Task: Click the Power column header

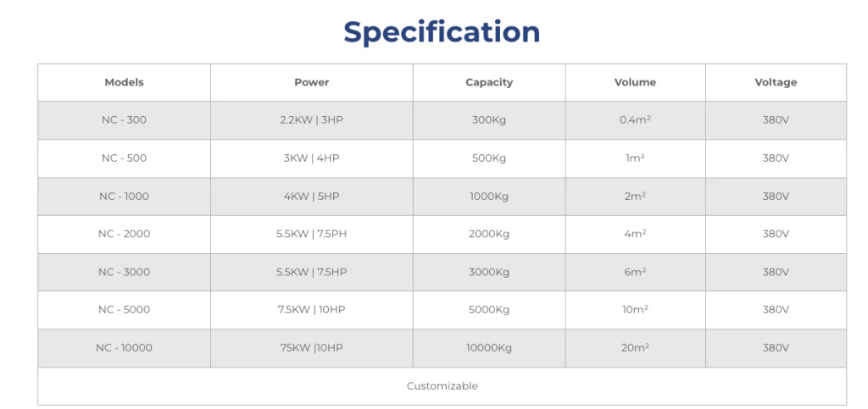Action: tap(311, 82)
